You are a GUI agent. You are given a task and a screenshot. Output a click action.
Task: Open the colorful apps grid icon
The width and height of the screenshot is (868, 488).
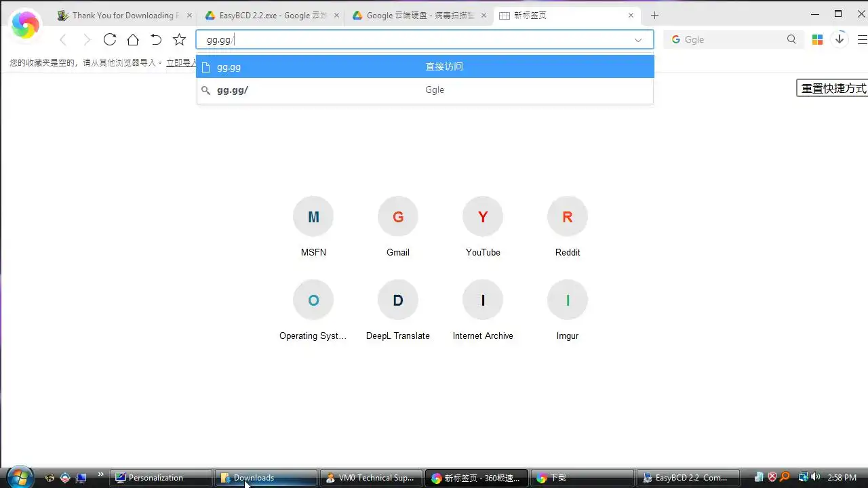[817, 39]
